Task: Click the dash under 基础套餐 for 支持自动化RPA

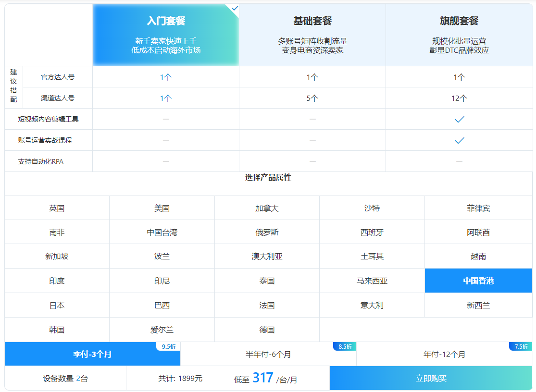Action: point(312,161)
